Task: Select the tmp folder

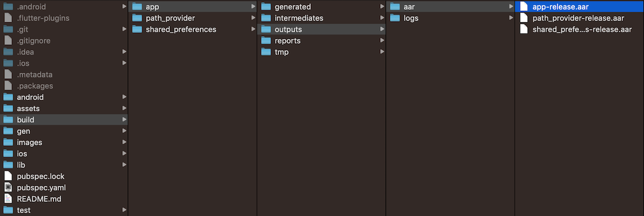Action: (322, 52)
